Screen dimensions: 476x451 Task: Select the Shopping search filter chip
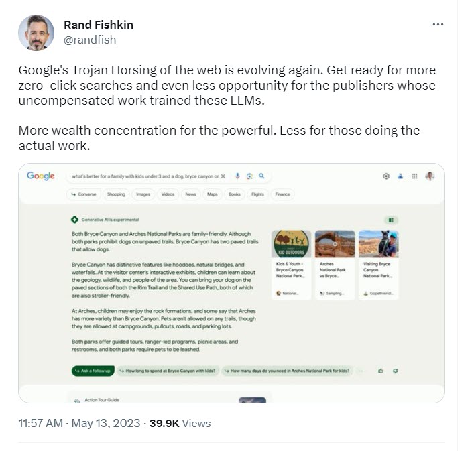click(x=116, y=194)
